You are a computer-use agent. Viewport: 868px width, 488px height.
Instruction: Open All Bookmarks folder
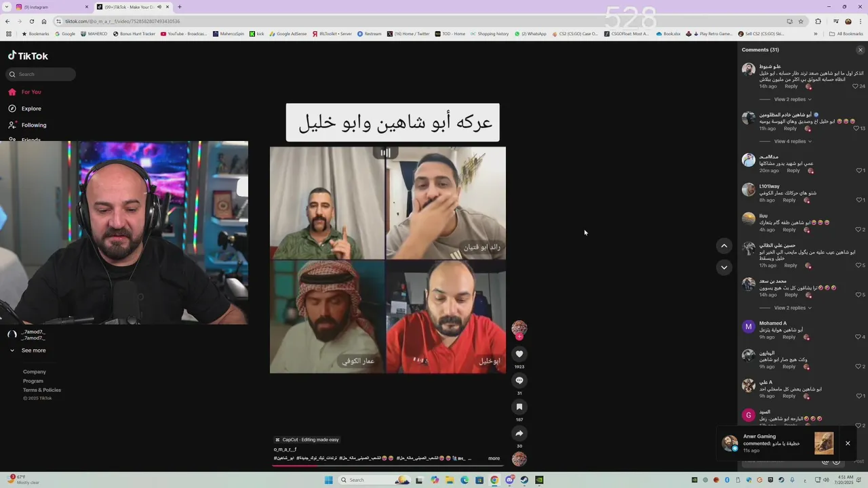click(x=846, y=33)
